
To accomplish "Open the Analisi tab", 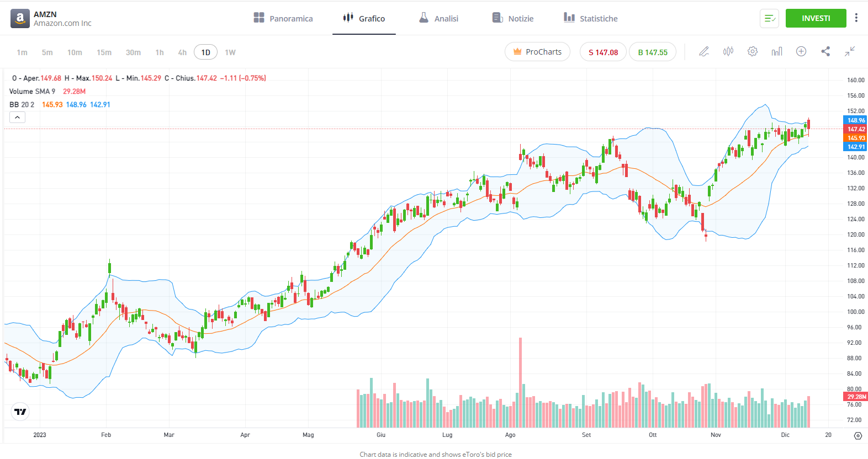I will pos(439,18).
